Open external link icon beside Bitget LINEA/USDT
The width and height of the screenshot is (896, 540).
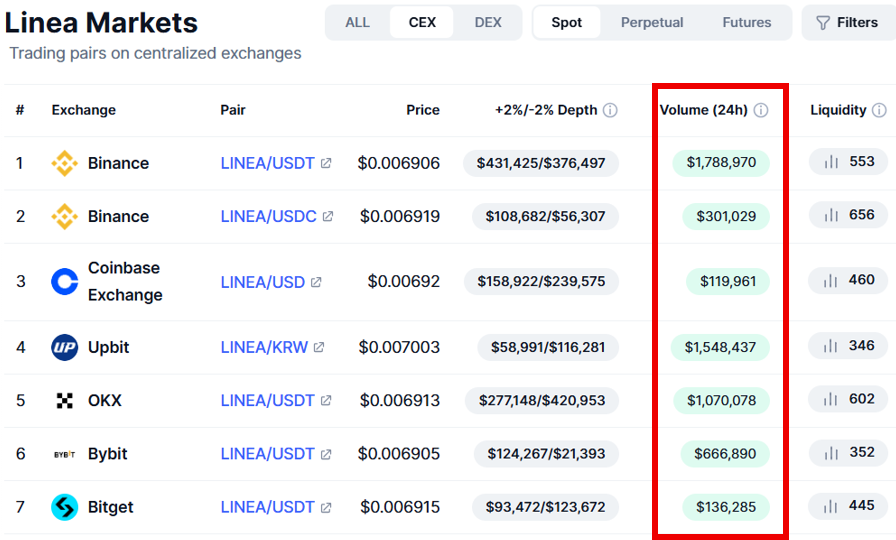point(326,507)
